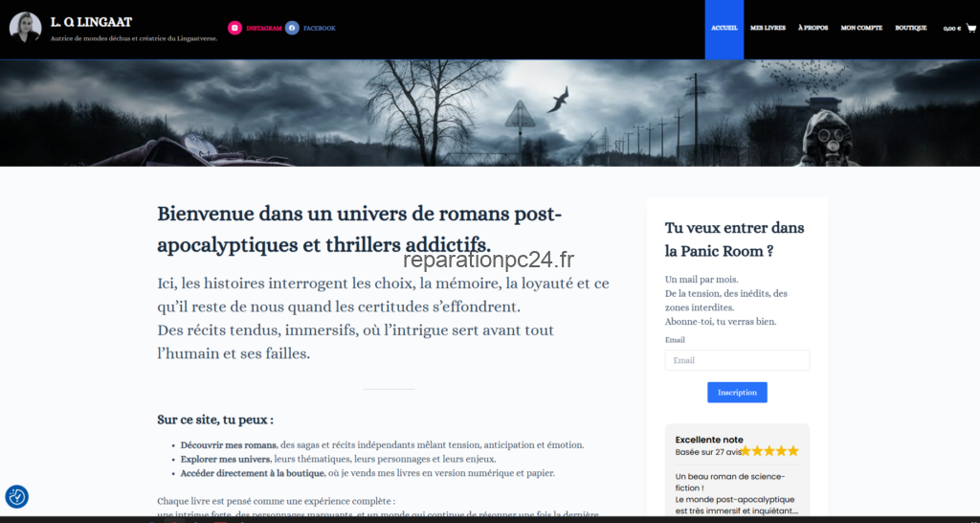
Task: Open the accessibility widget icon
Action: (x=17, y=497)
